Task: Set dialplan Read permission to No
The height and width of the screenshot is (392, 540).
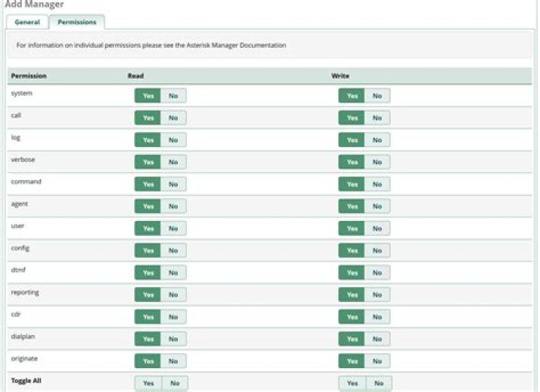Action: tap(173, 339)
